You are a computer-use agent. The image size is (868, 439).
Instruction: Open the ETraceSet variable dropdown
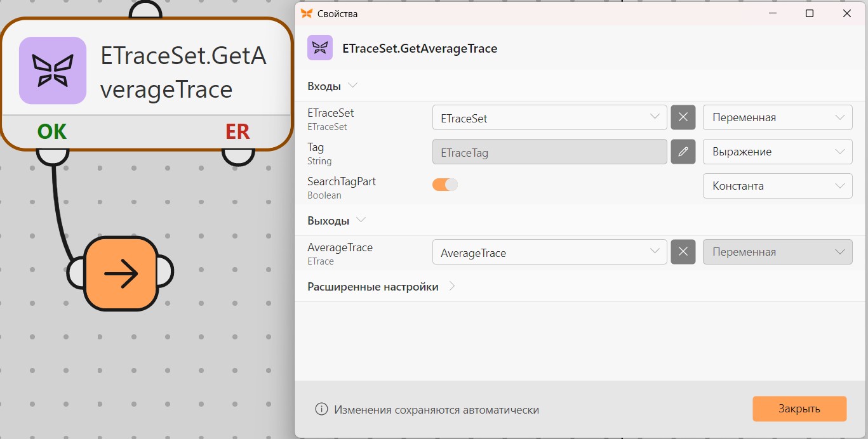coord(550,117)
